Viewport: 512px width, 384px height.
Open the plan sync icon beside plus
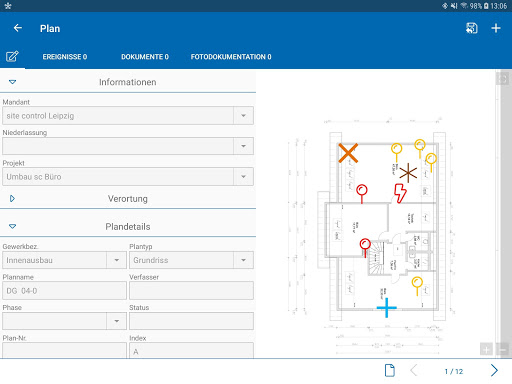click(472, 28)
